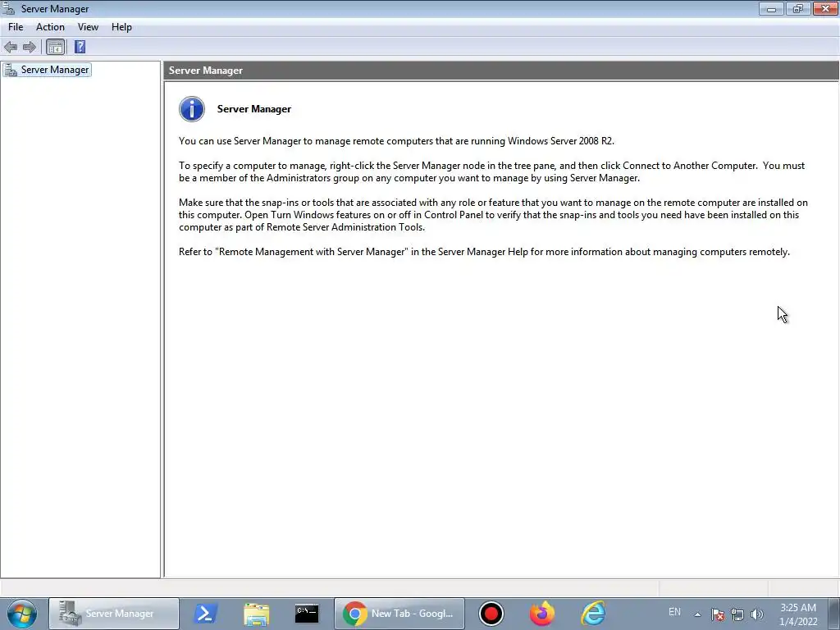Click the Show Desktop strip by the clock
This screenshot has width=840, height=630.
835,614
